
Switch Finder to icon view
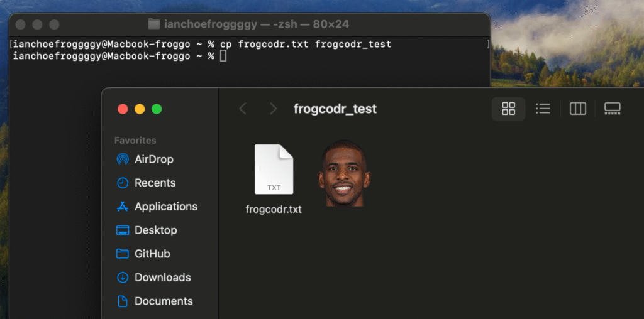point(508,109)
